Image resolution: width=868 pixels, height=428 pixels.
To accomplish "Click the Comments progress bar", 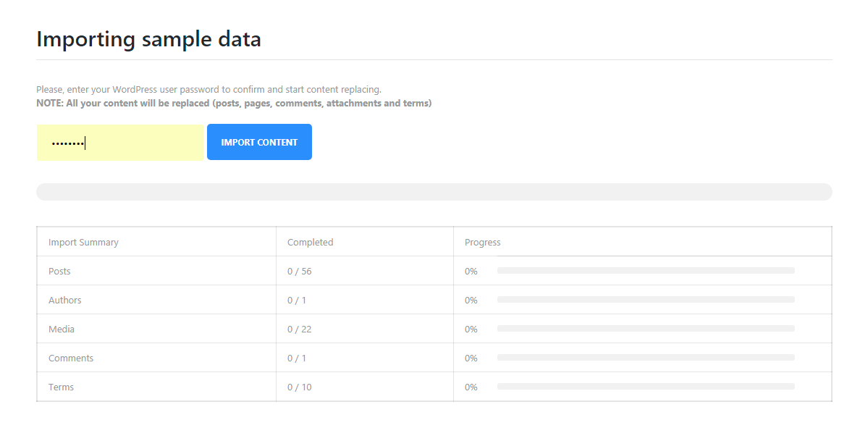I will pos(645,358).
